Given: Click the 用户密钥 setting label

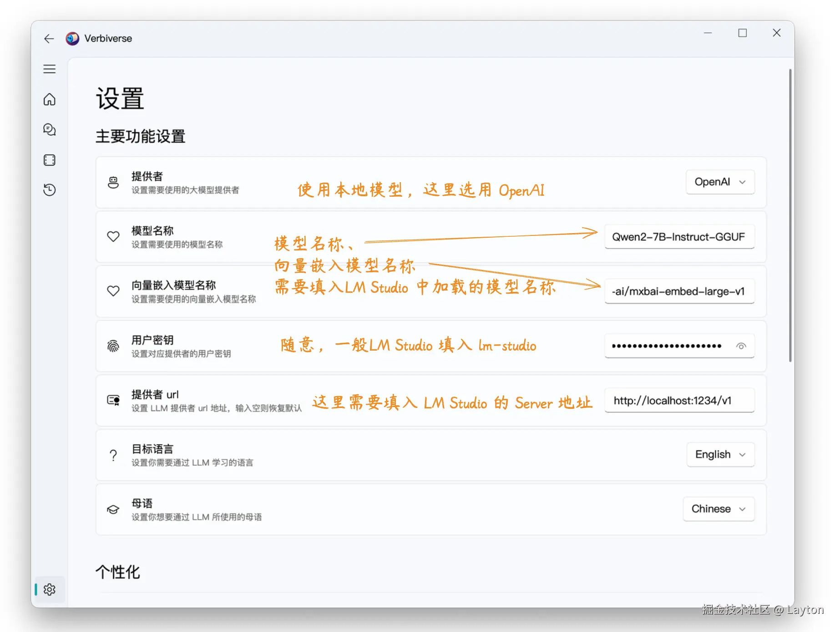Looking at the screenshot, I should click(153, 340).
